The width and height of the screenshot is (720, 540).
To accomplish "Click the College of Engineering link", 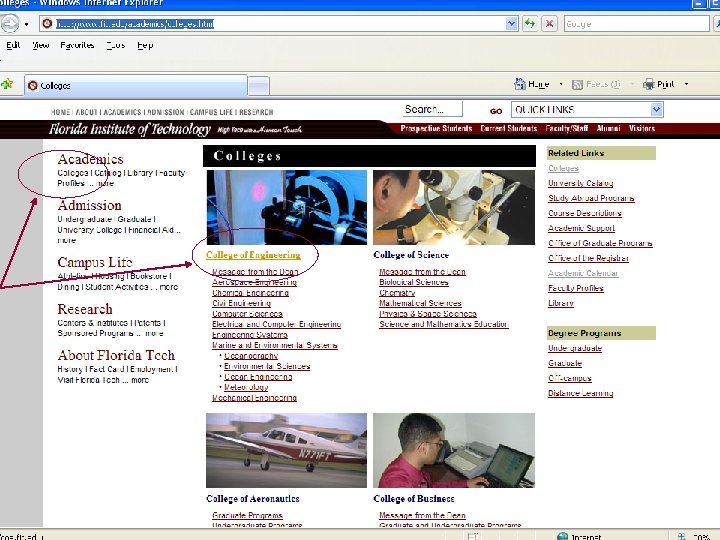I will point(253,255).
